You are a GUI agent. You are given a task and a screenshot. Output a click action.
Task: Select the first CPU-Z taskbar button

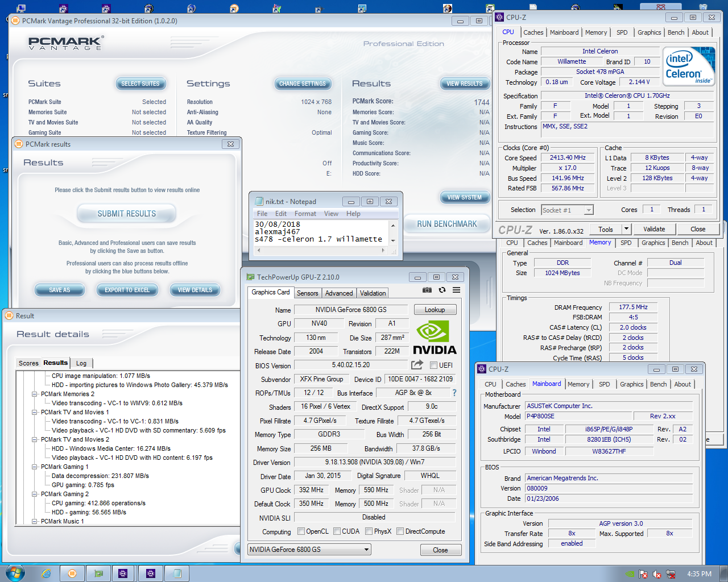(x=123, y=573)
